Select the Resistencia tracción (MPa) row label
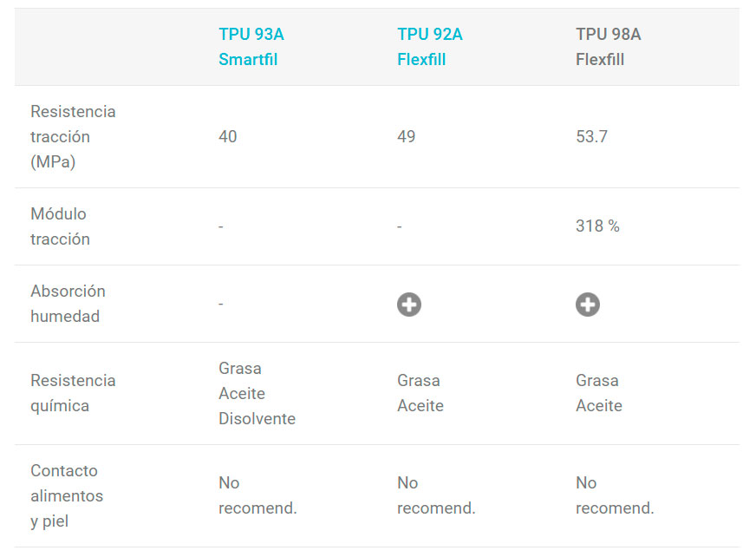The width and height of the screenshot is (756, 557). coord(73,136)
